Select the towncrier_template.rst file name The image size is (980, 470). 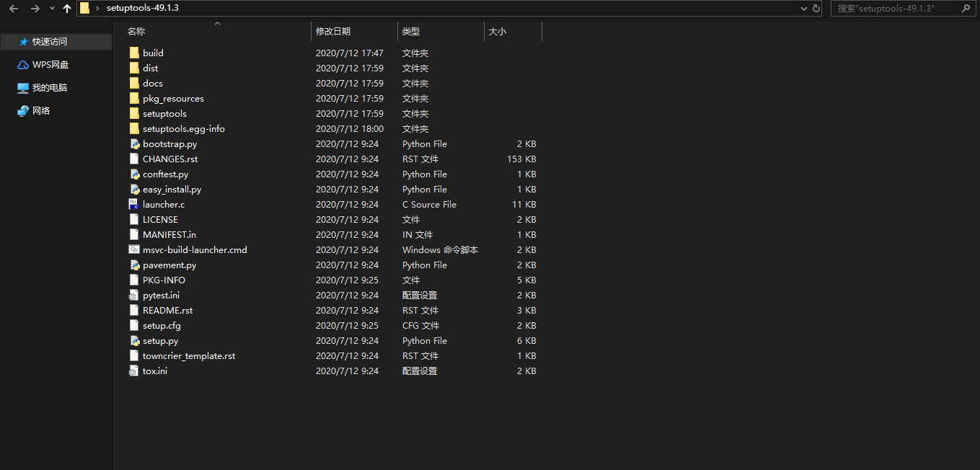pos(189,355)
